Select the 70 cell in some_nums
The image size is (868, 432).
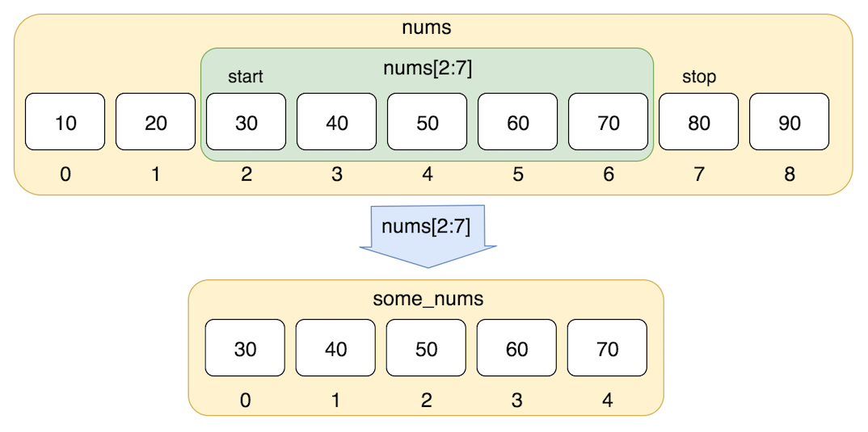(x=607, y=349)
